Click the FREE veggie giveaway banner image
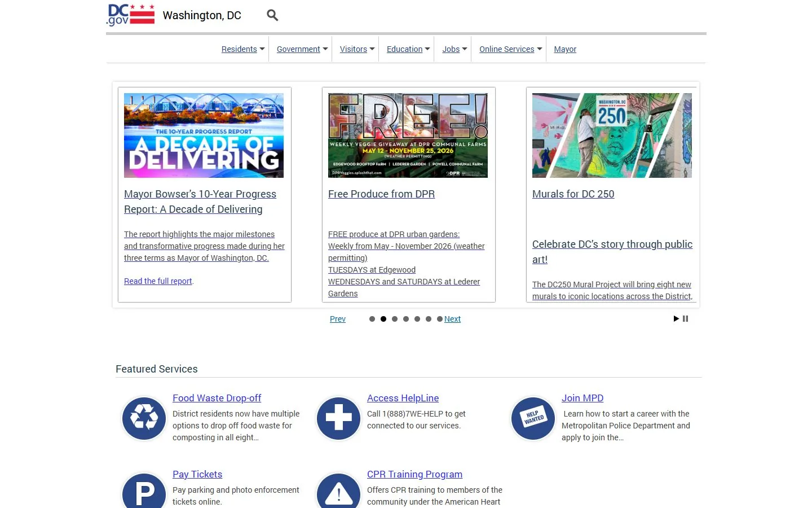This screenshot has width=812, height=508. [x=408, y=135]
